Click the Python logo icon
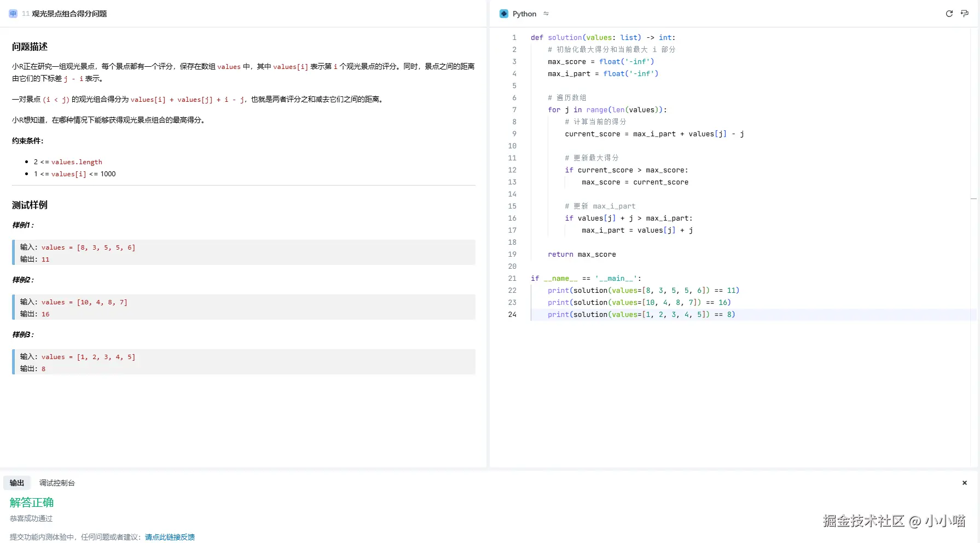Viewport: 980px width, 543px height. [504, 14]
